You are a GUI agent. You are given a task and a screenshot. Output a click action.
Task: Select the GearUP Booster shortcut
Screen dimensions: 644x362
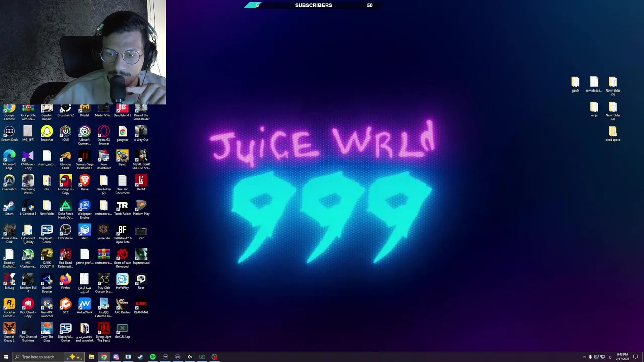[x=47, y=284]
